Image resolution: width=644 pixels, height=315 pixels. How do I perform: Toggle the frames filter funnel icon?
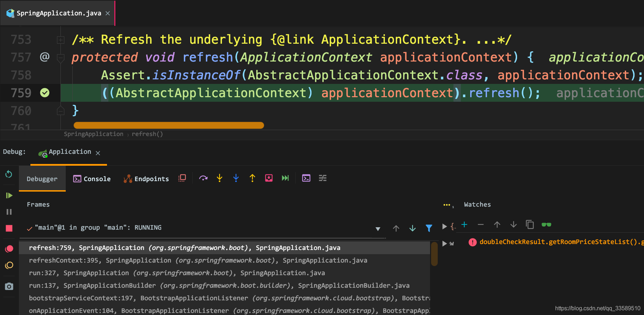(x=429, y=228)
